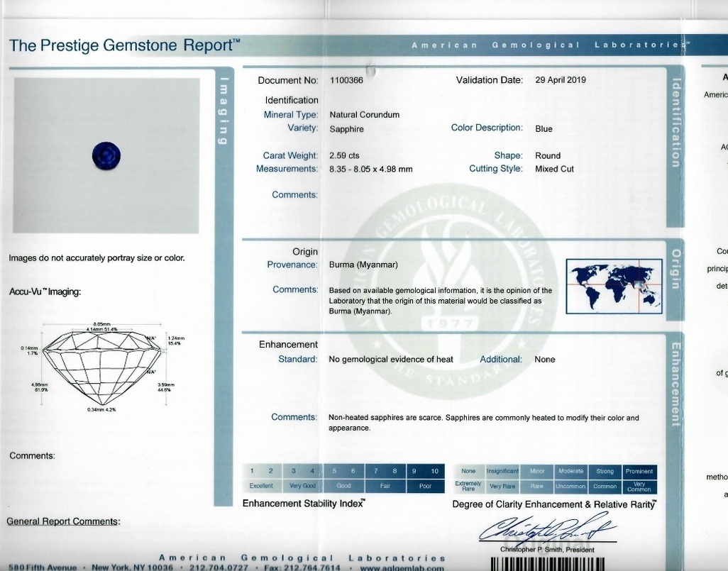Select the Prominent clarity enhancement cell

[x=639, y=471]
